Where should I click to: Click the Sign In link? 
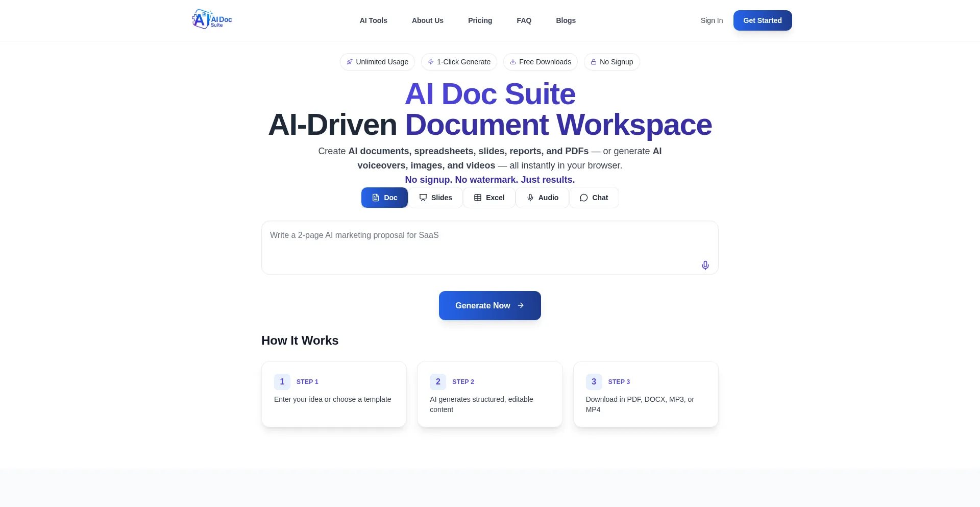point(712,20)
